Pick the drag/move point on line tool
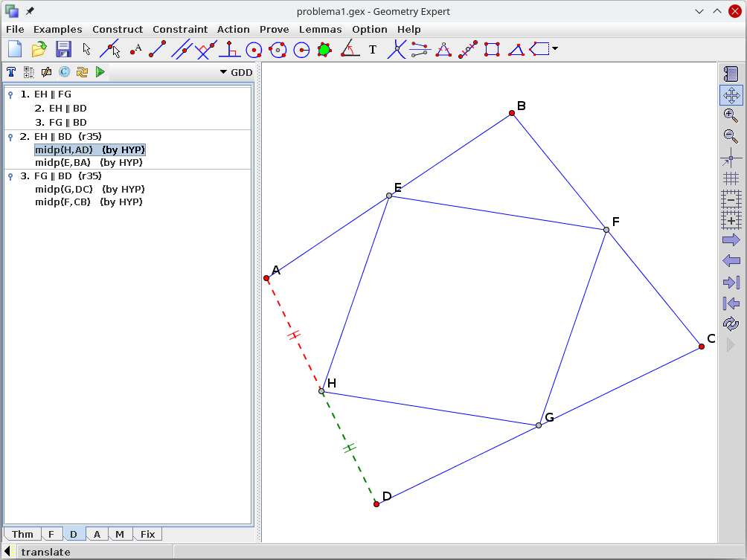Viewport: 747px width, 560px height. pos(110,49)
